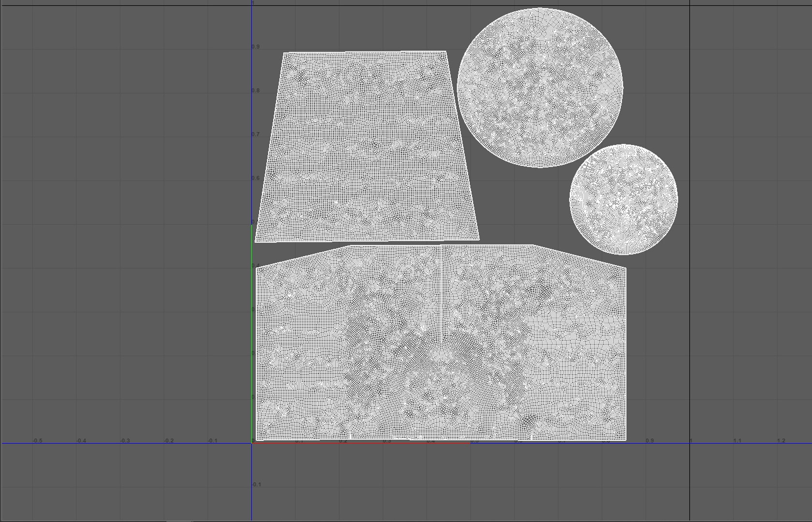Viewport: 812px width, 522px height.
Task: Click the '0.9' label on horizontal axis
Action: (650, 441)
